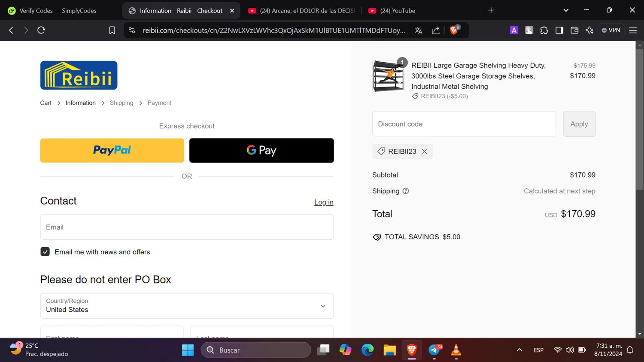Click the browser address bar URL
The width and height of the screenshot is (644, 362).
[x=274, y=30]
